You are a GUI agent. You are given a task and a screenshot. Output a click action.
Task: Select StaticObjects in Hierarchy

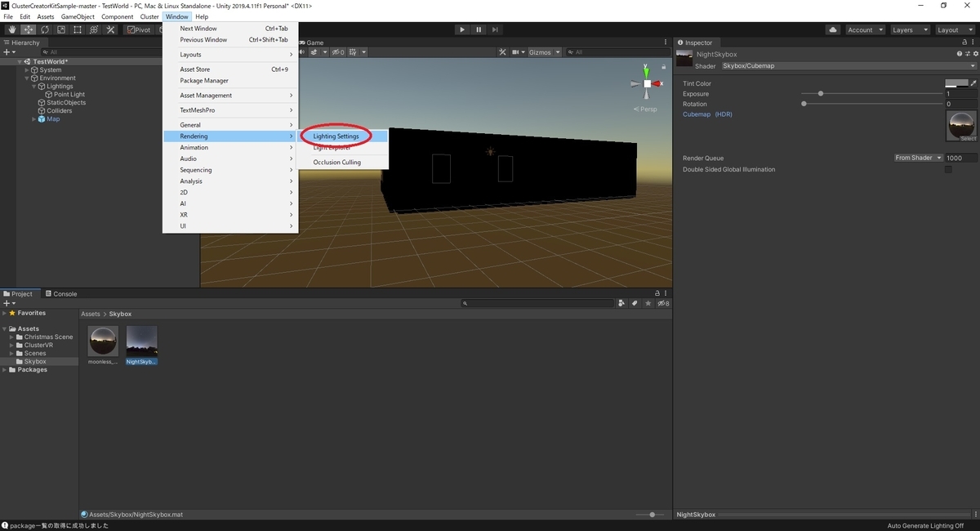click(66, 102)
